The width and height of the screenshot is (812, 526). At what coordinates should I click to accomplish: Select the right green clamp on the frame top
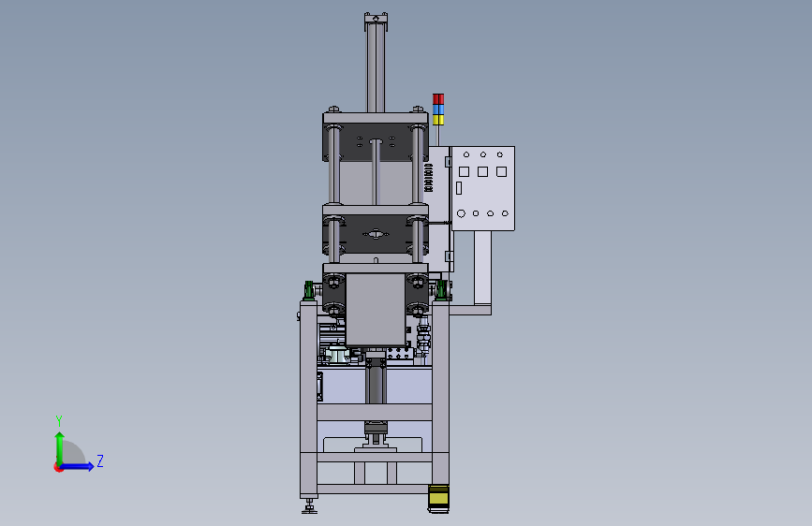(441, 290)
